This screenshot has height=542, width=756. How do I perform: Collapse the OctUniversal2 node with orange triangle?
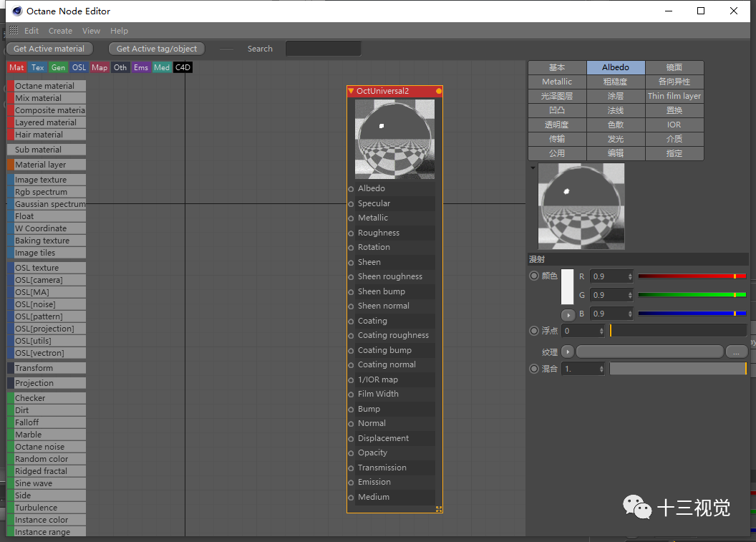pos(351,91)
